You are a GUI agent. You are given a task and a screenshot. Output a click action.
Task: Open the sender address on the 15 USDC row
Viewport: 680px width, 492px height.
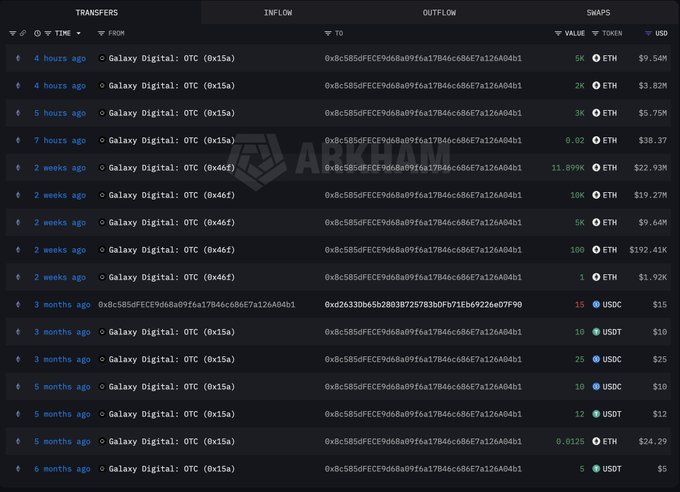pos(196,305)
